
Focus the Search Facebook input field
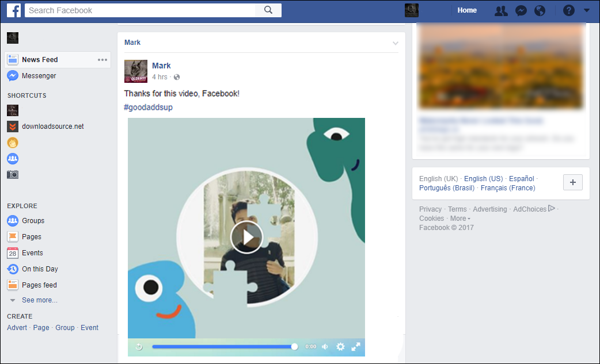pyautogui.click(x=140, y=10)
